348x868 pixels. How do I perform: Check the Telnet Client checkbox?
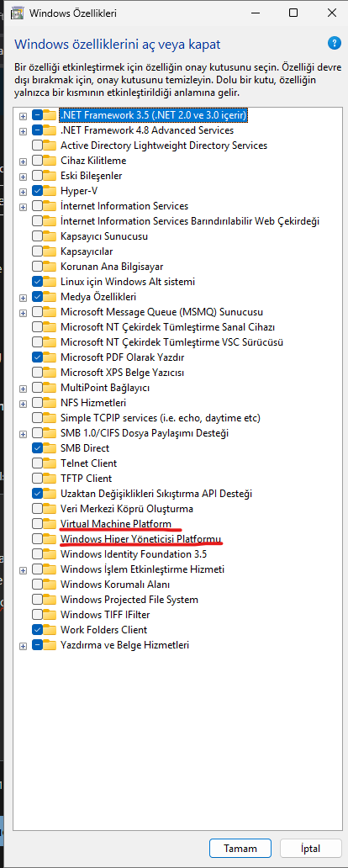[37, 463]
